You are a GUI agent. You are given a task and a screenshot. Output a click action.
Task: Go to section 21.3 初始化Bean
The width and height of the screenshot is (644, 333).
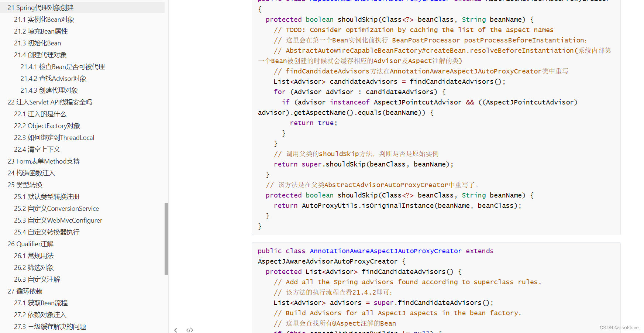click(x=38, y=43)
